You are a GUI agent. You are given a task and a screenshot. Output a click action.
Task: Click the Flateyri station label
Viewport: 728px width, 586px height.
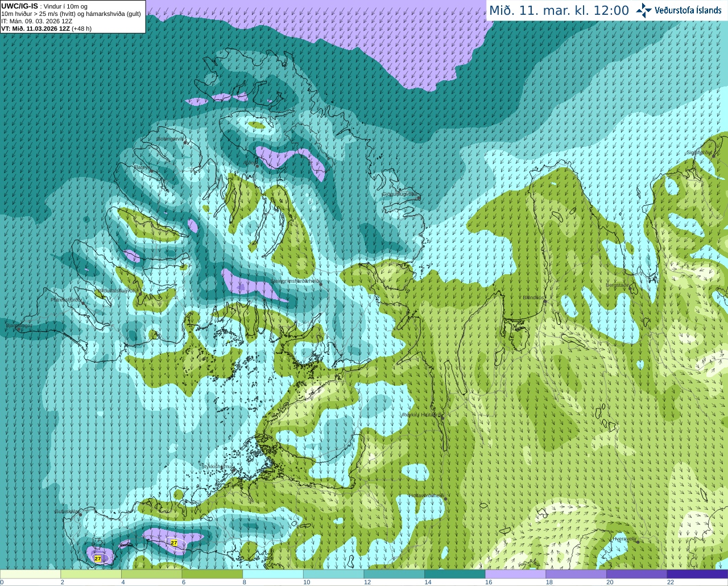click(x=143, y=167)
